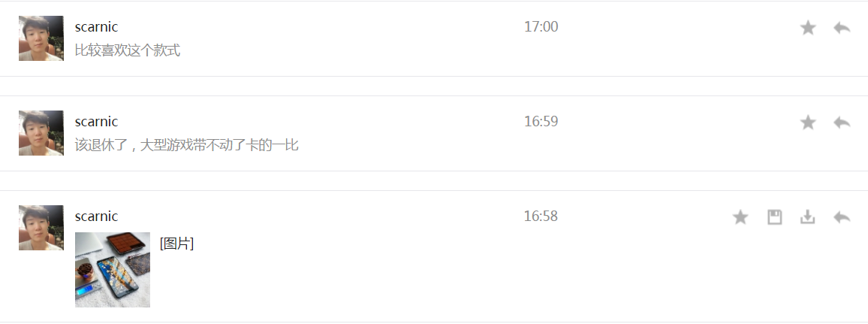Open scarnic's avatar in the 16:58 message

[x=41, y=228]
